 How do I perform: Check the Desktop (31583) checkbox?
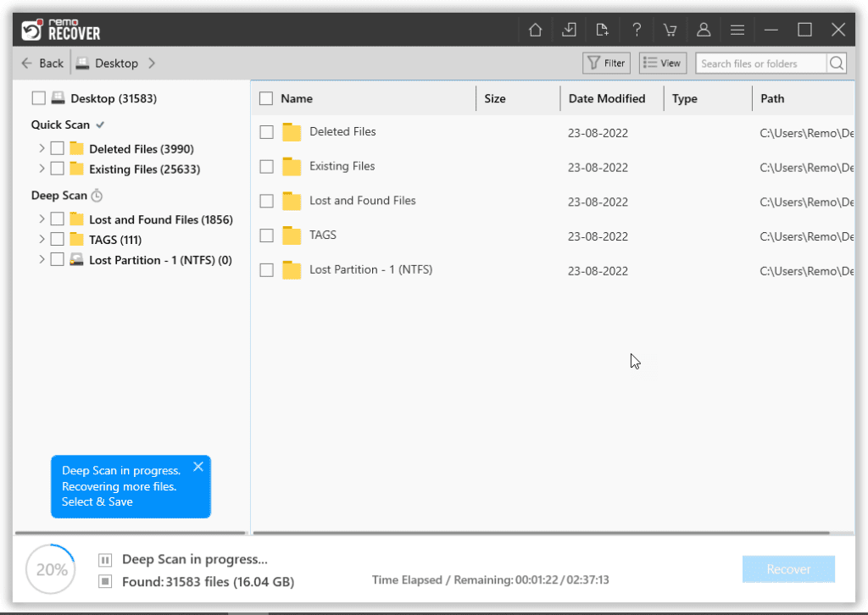tap(38, 97)
